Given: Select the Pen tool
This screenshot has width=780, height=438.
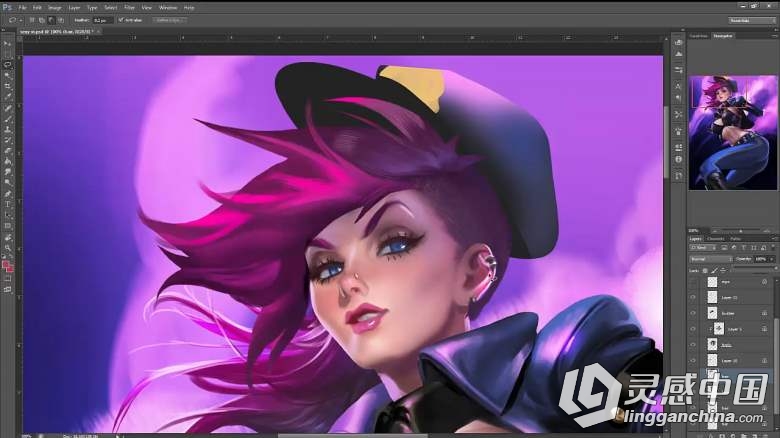Looking at the screenshot, I should 7,194.
